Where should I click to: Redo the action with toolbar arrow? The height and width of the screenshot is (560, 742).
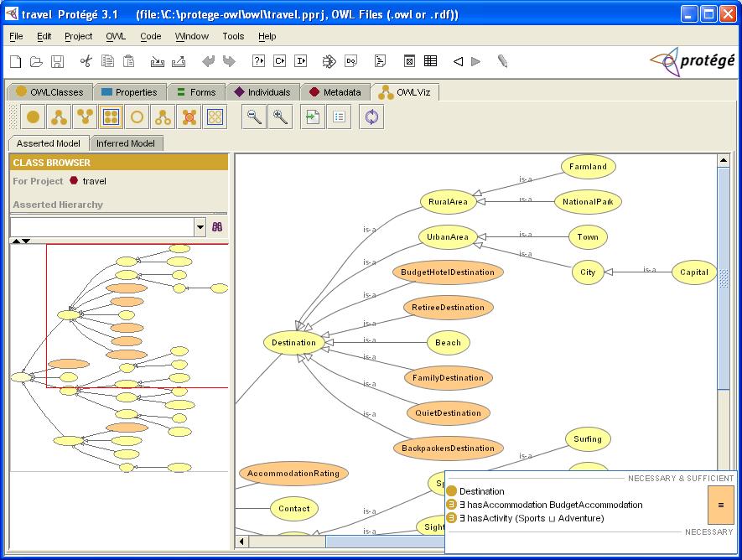(229, 61)
